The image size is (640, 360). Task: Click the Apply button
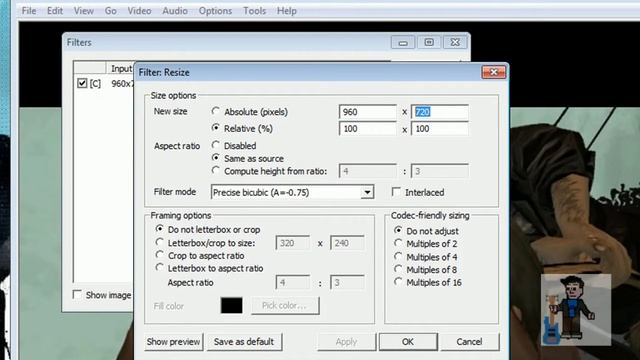click(x=347, y=342)
